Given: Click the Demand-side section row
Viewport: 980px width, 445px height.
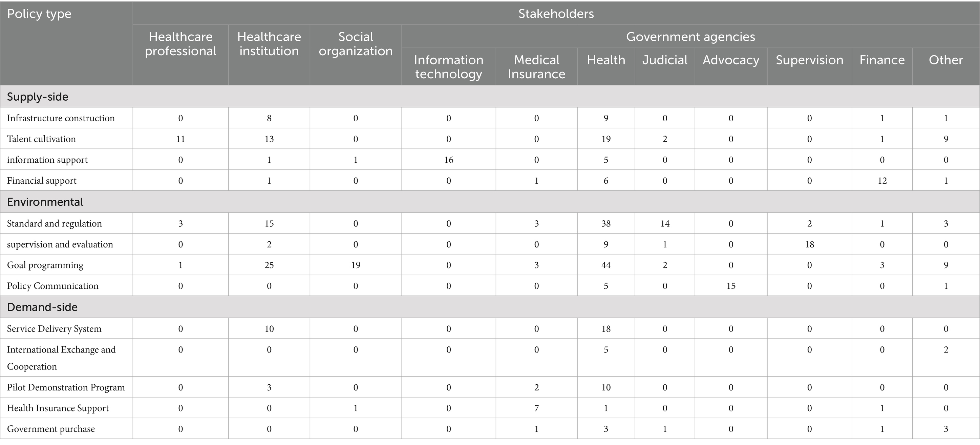Looking at the screenshot, I should coord(42,307).
